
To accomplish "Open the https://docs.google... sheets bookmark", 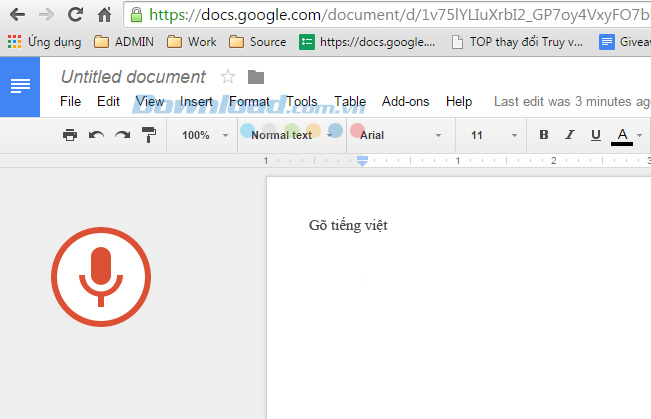I will click(367, 42).
